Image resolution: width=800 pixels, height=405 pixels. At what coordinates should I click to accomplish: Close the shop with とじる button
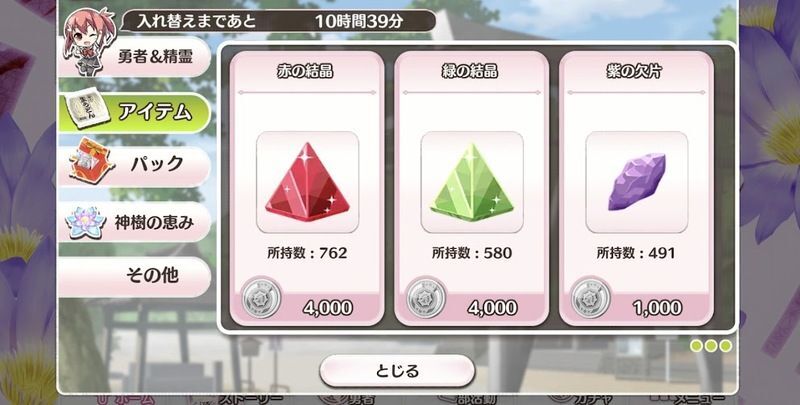tap(397, 370)
